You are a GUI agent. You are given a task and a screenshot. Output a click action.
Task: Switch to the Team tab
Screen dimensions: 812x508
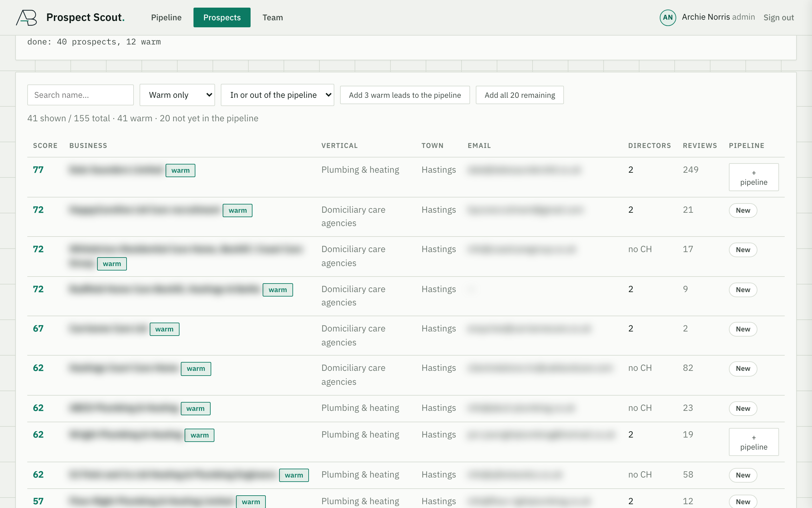[x=272, y=17]
